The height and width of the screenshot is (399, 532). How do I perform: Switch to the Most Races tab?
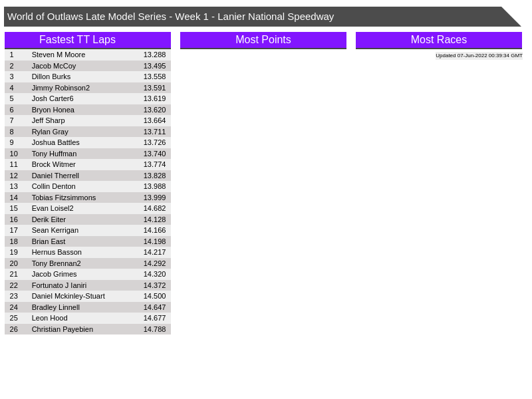438,40
